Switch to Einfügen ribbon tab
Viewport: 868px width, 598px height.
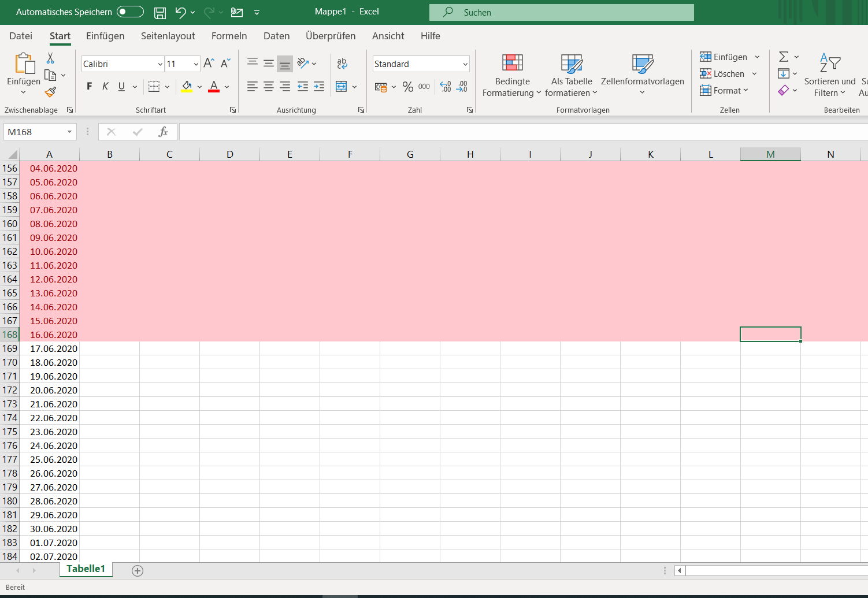coord(105,36)
